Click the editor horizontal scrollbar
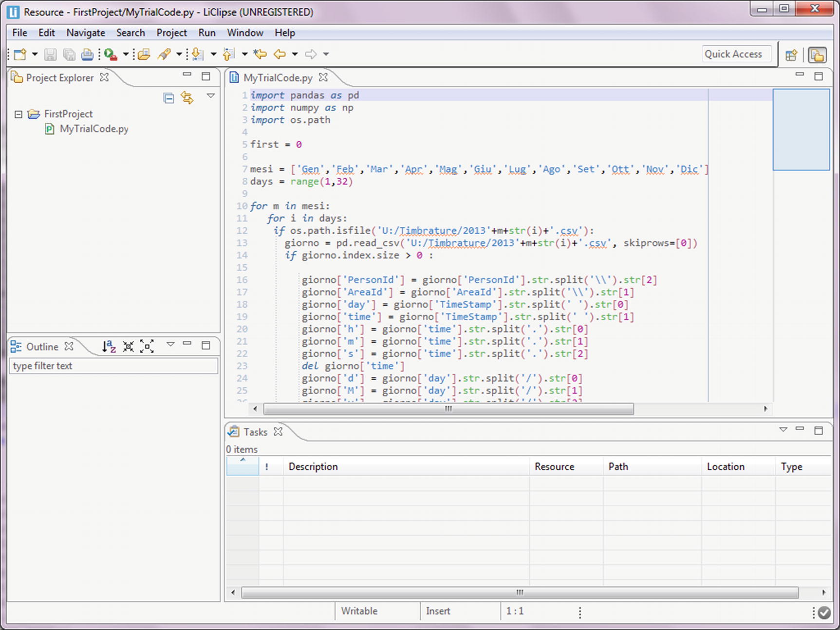 point(448,409)
